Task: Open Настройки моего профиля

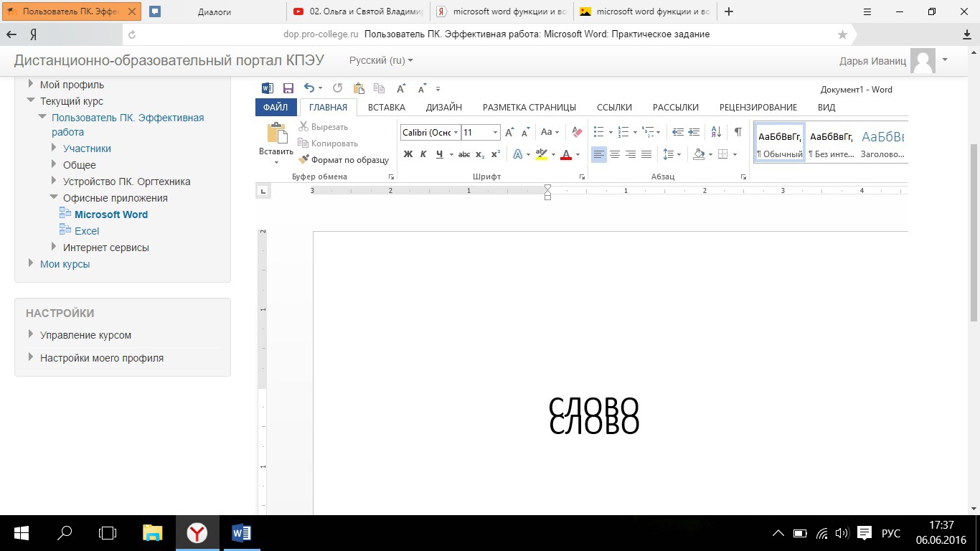Action: [102, 358]
